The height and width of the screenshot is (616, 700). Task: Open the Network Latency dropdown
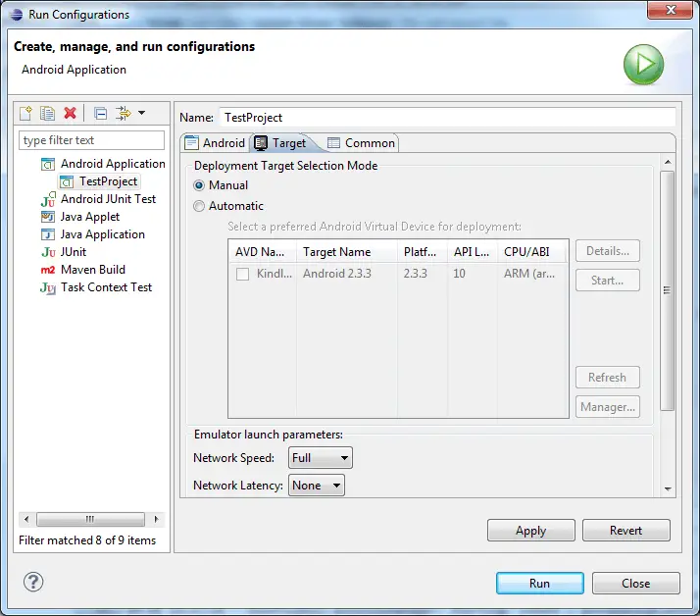[316, 486]
